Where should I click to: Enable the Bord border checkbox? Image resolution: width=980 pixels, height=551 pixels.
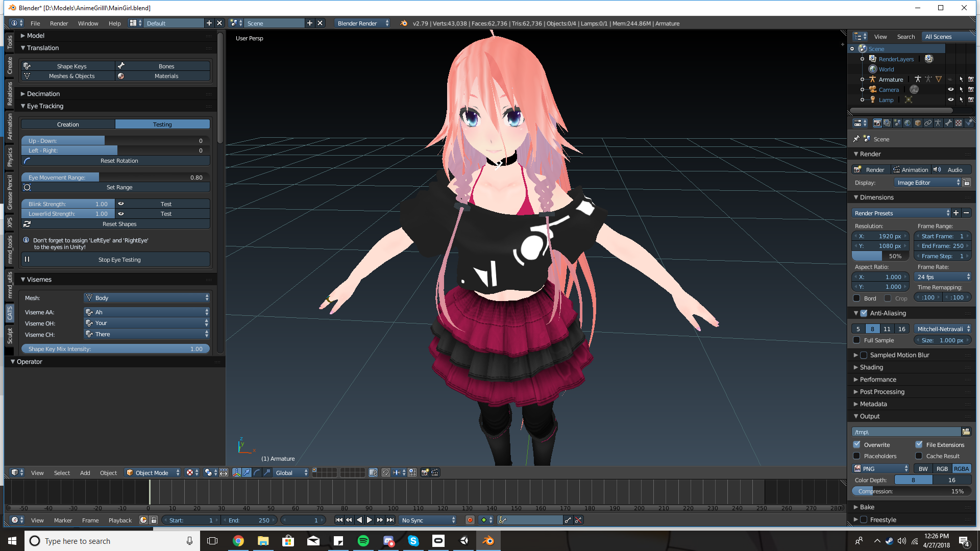(857, 298)
